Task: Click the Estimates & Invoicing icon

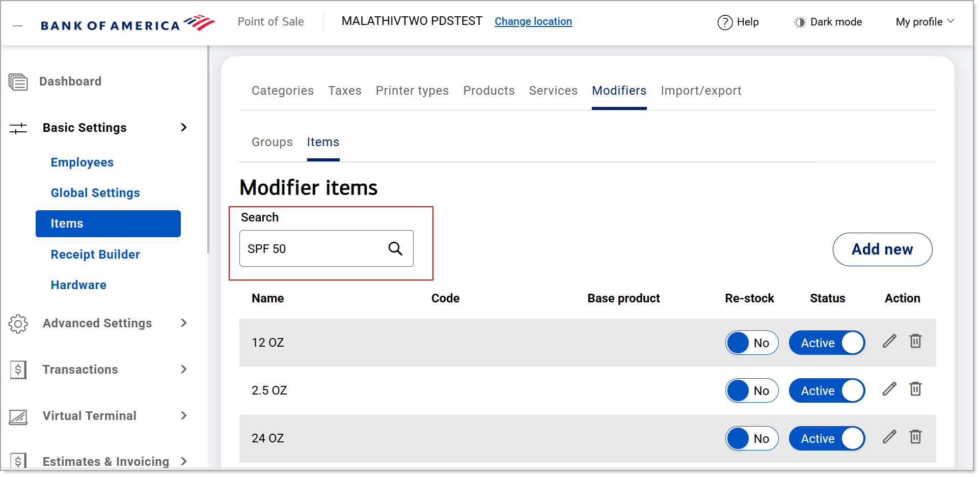Action: (x=18, y=461)
